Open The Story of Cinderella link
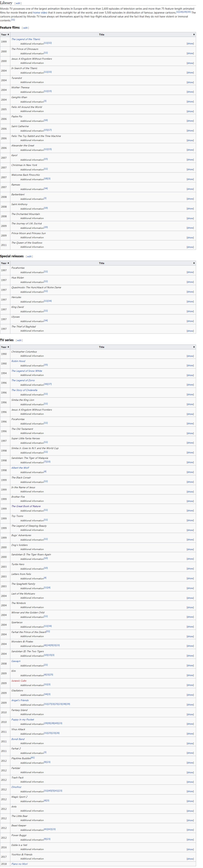 click(24, 390)
